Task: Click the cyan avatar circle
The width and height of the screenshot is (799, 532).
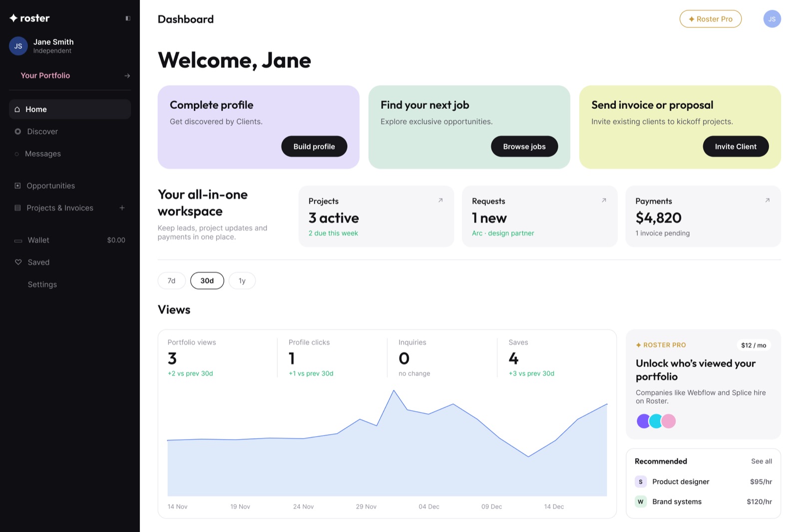Action: click(x=656, y=421)
